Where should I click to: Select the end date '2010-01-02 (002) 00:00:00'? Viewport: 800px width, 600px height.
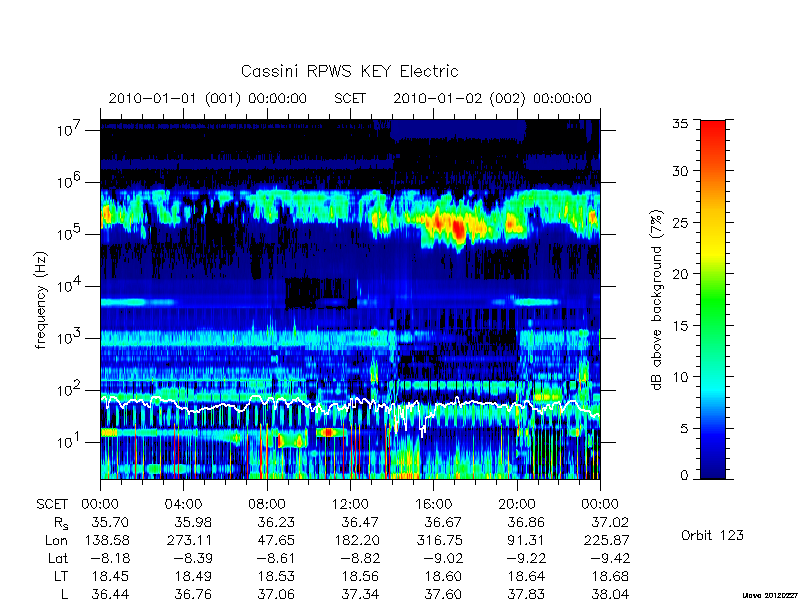point(492,98)
